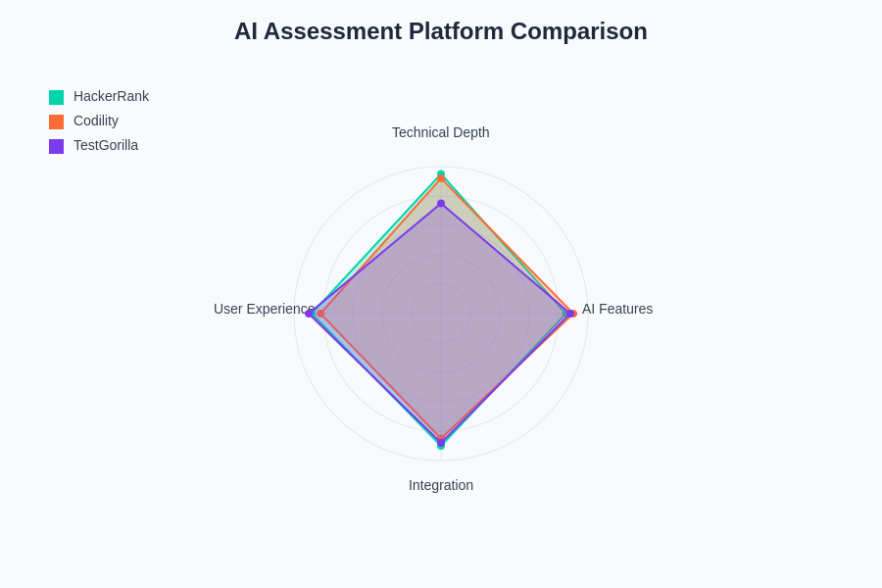
Task: Select TestGorilla's purple User Experience data point
Action: 309,314
